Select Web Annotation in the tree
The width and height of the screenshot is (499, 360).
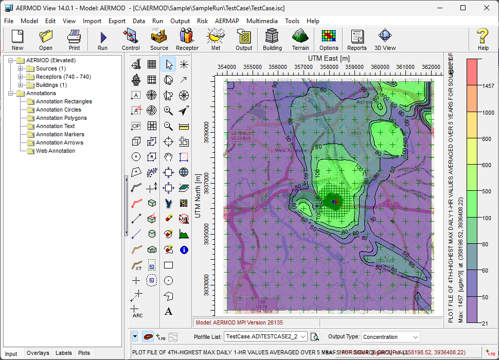coord(55,151)
